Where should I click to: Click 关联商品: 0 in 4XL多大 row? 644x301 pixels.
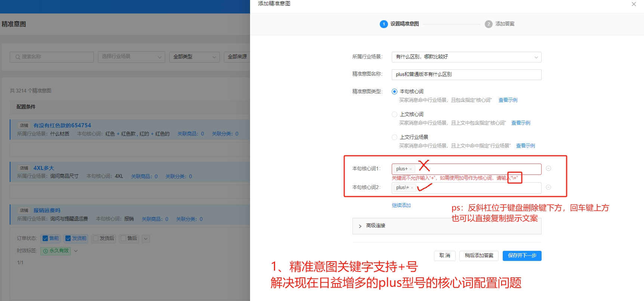coord(144,176)
